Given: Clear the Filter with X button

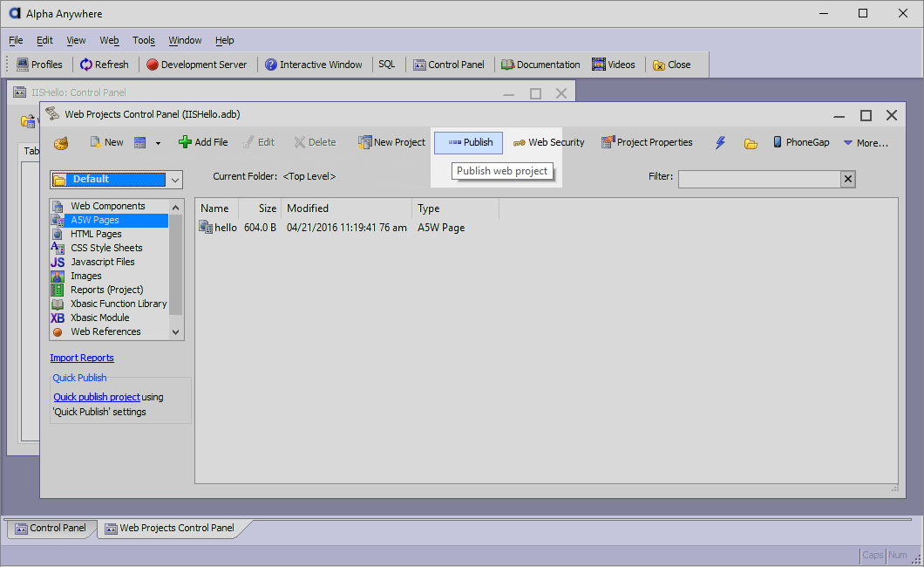Looking at the screenshot, I should [x=848, y=179].
